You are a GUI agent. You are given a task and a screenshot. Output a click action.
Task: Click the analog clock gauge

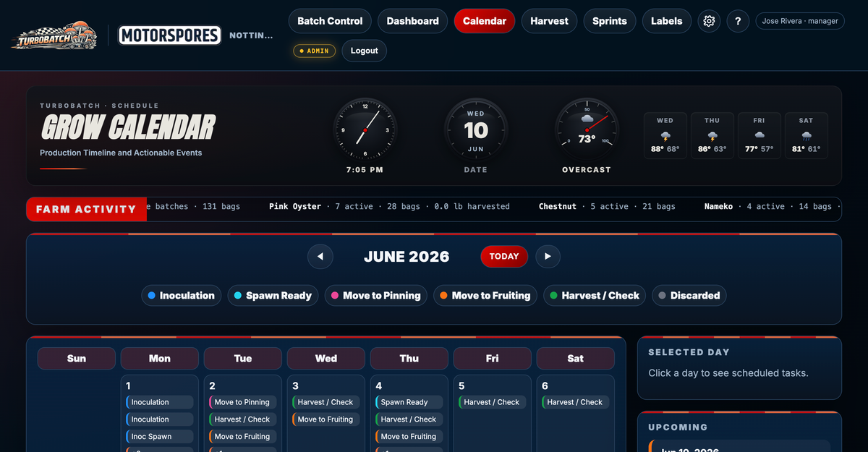point(365,130)
